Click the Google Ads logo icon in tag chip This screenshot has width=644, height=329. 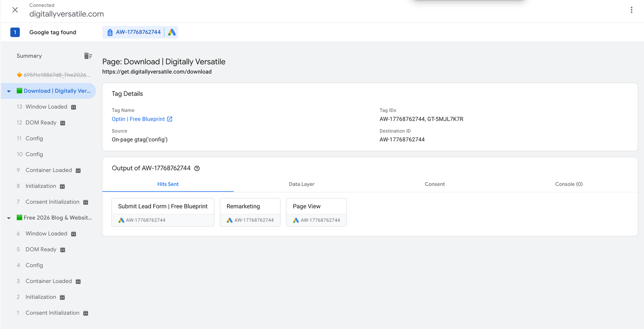click(172, 32)
